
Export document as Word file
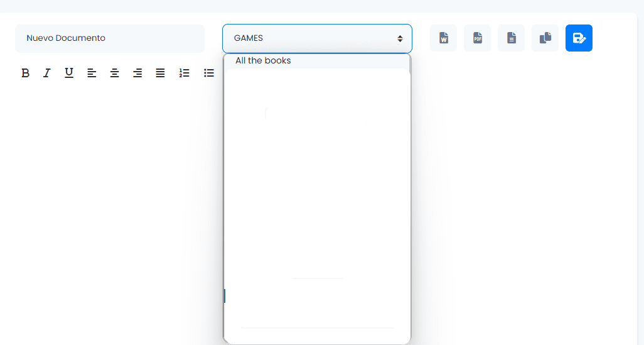coord(443,38)
